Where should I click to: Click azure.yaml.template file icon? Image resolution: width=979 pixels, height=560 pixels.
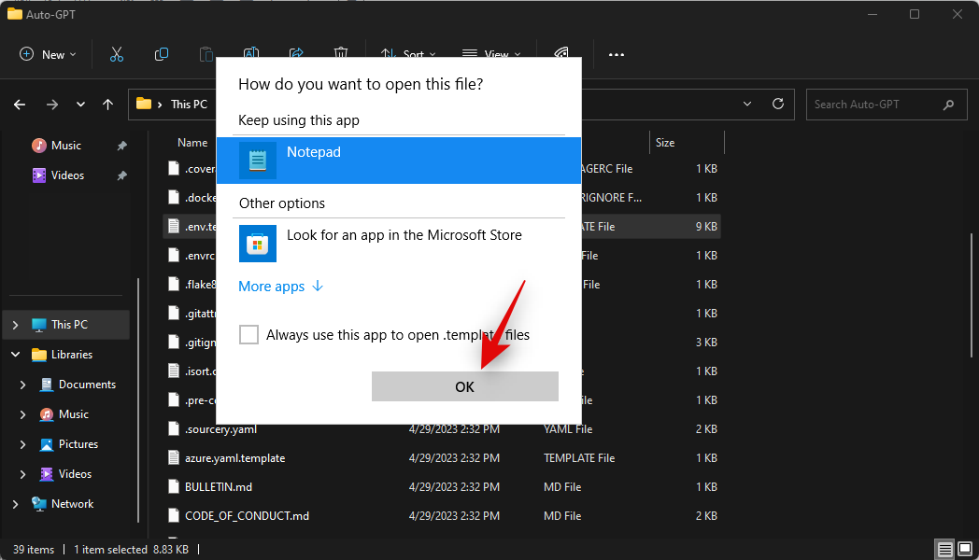tap(174, 457)
